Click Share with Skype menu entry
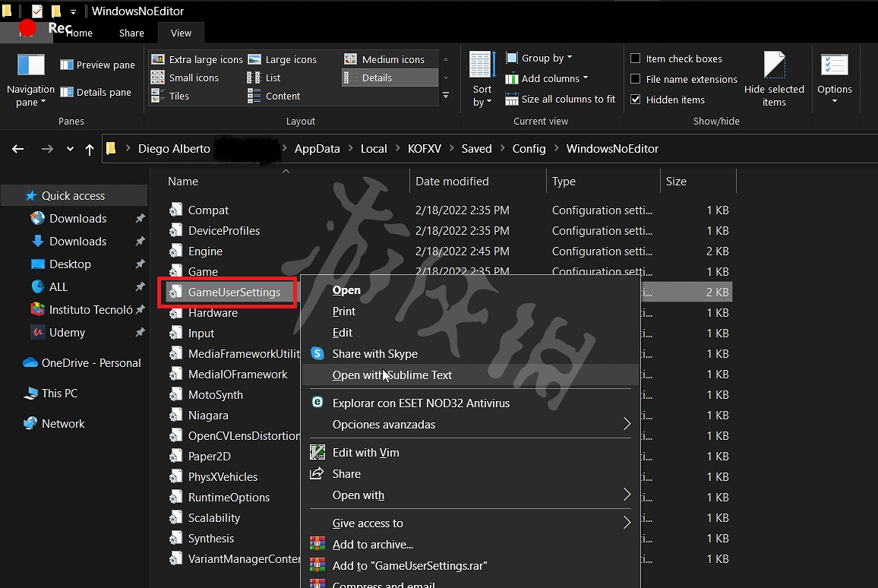The height and width of the screenshot is (588, 878). click(x=374, y=354)
